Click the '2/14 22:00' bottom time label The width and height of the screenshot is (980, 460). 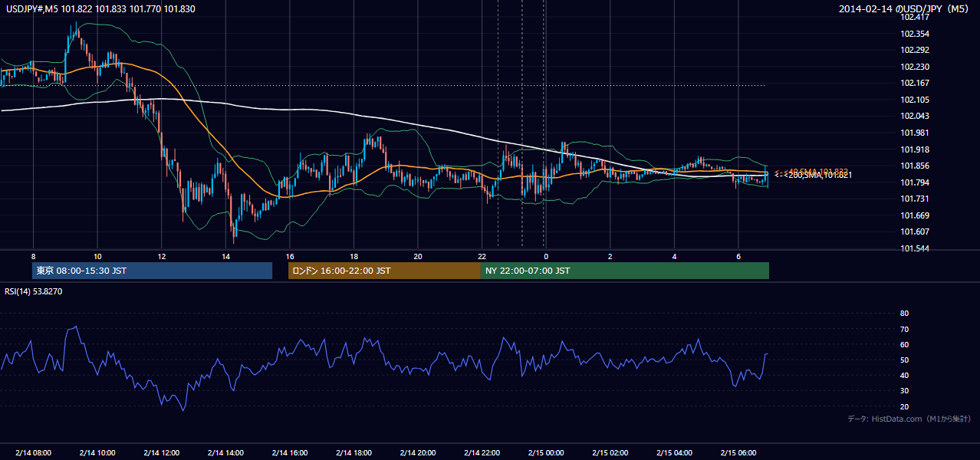coord(482,453)
